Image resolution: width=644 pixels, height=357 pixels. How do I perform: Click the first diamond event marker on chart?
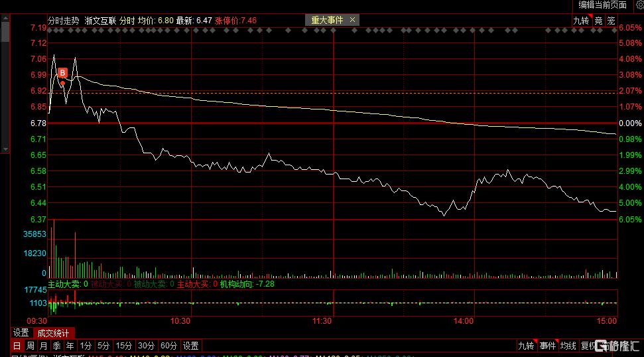50,31
